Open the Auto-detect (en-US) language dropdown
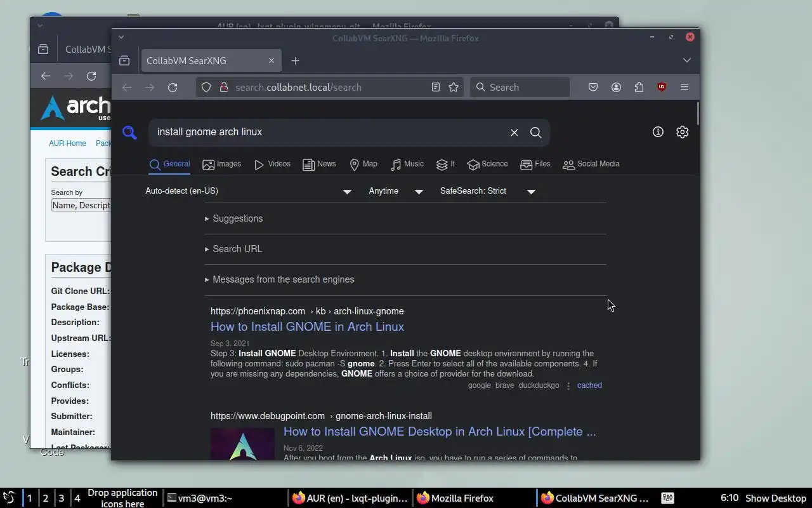Viewport: 812px width, 508px height. pos(248,191)
